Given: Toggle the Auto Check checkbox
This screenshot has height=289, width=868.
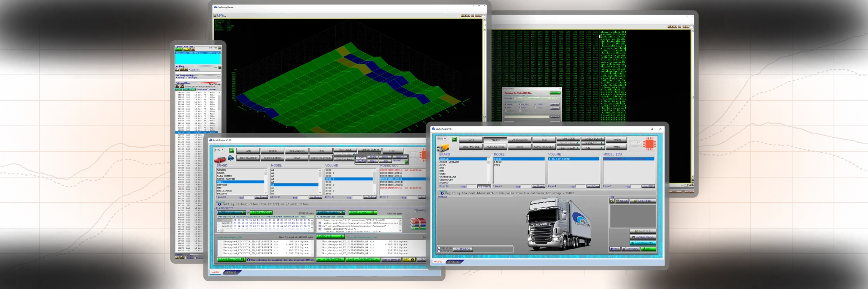Looking at the screenshot, I should click(x=439, y=248).
